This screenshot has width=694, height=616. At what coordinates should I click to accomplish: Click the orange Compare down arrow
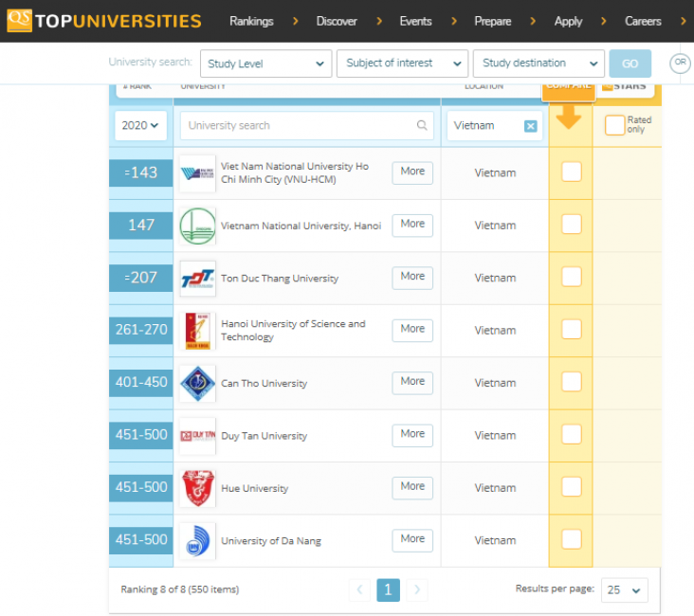click(569, 117)
